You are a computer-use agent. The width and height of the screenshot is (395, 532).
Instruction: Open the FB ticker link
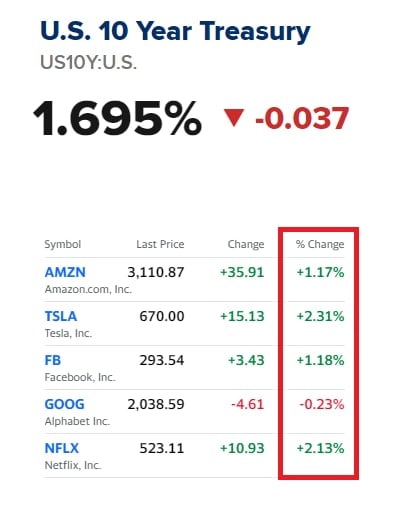click(x=53, y=360)
